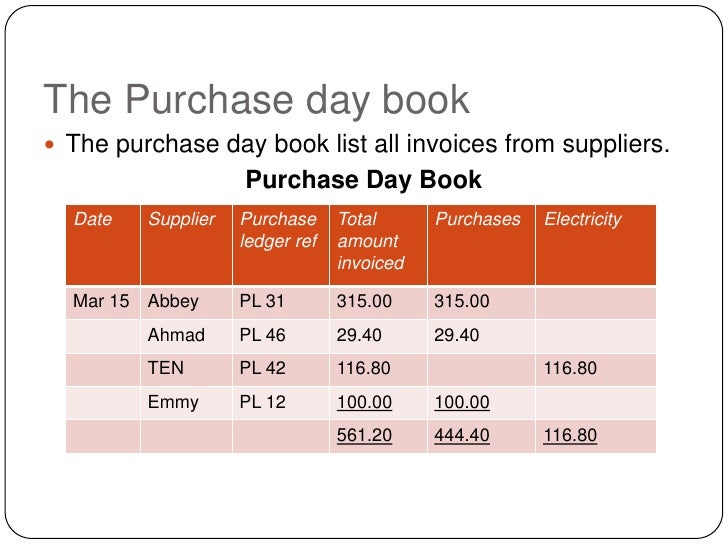This screenshot has width=728, height=546.
Task: Select the orange bullet point marker
Action: coord(50,145)
